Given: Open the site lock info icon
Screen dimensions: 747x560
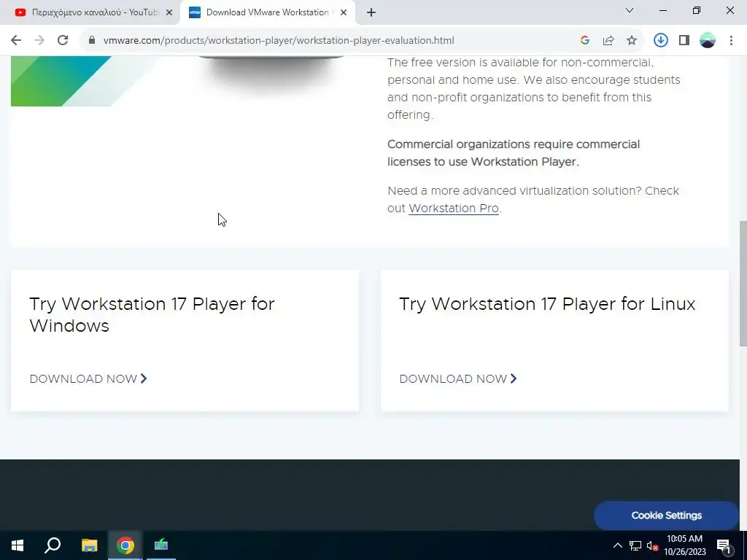Looking at the screenshot, I should point(92,41).
